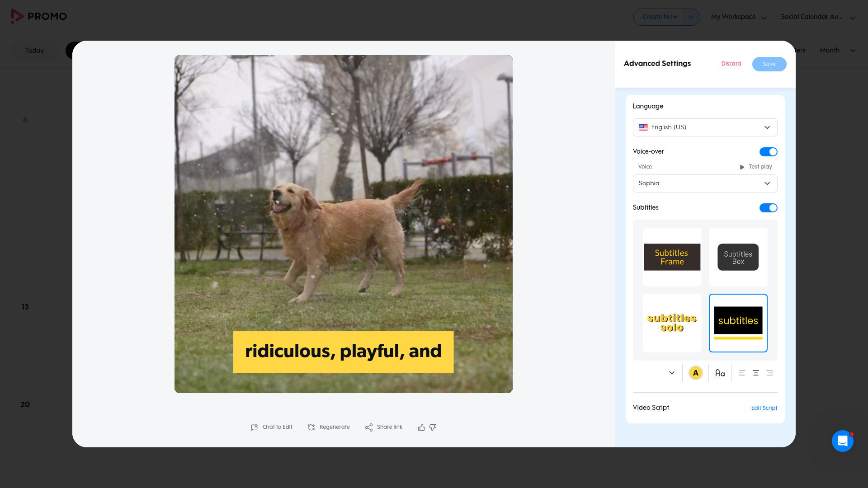Expand the subtitle font dropdown chevron
The image size is (868, 488).
(671, 373)
